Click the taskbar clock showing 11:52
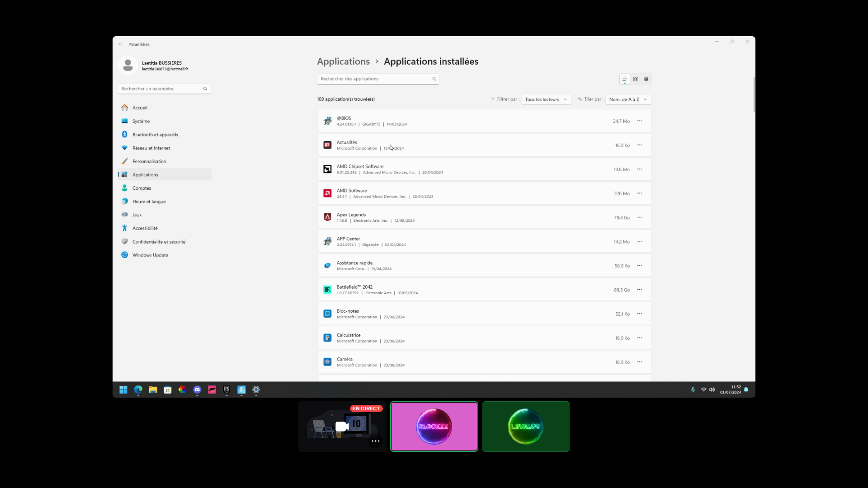The image size is (868, 488). (x=731, y=389)
